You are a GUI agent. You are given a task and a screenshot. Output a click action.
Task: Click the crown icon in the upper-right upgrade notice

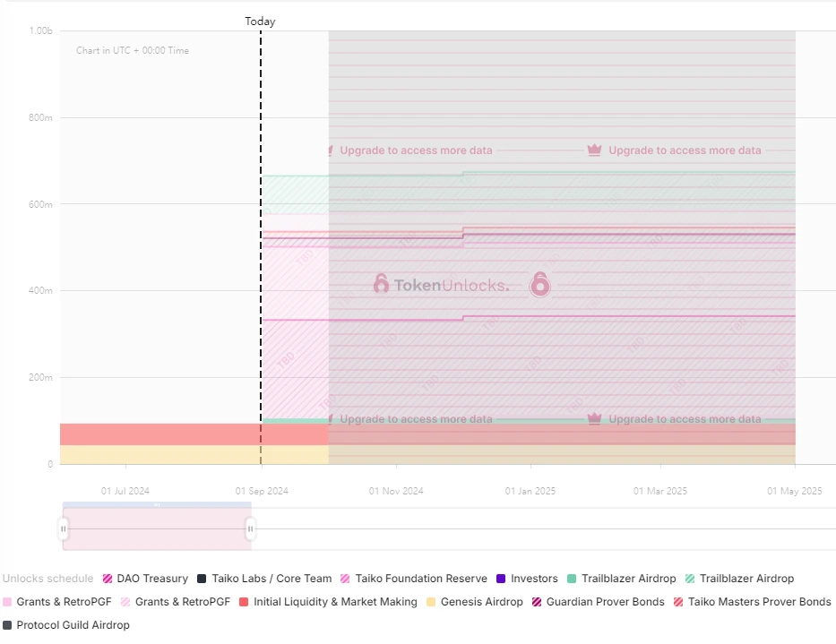[x=594, y=150]
